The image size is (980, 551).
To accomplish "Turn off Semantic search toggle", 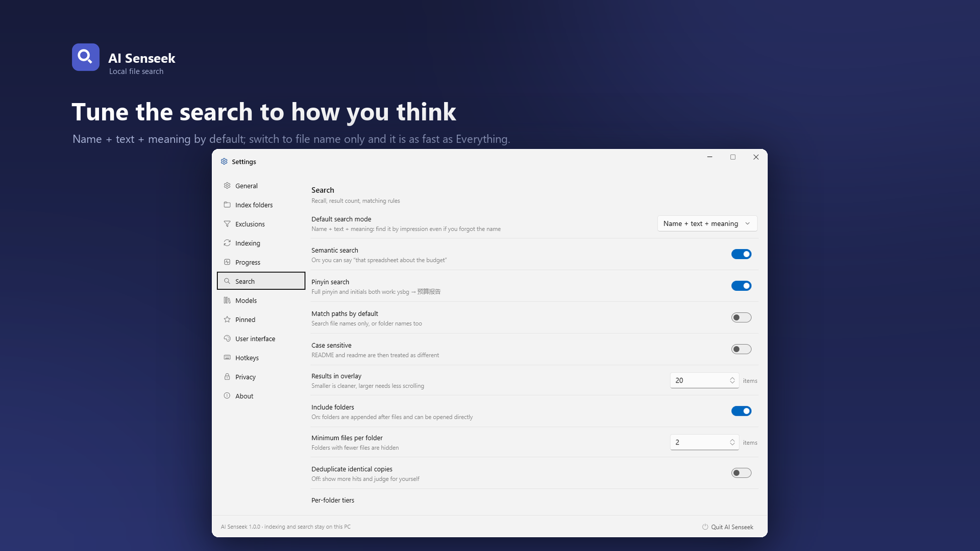I will pos(741,254).
